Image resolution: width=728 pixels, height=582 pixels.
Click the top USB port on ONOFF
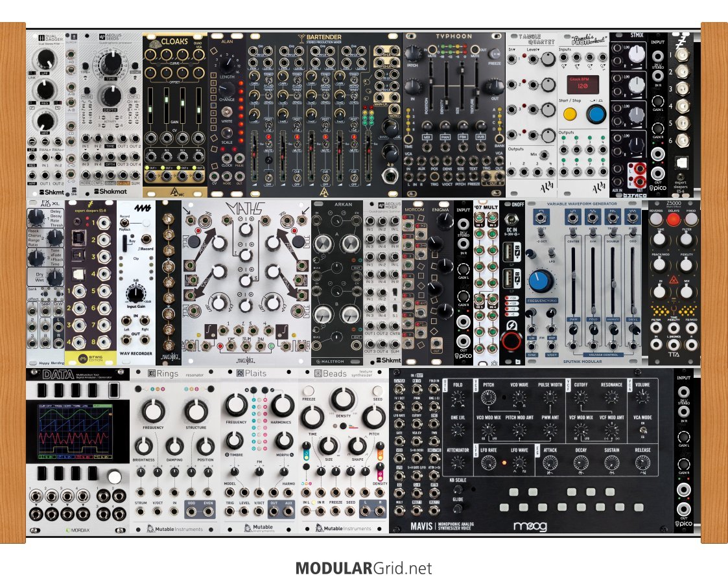pyautogui.click(x=508, y=253)
